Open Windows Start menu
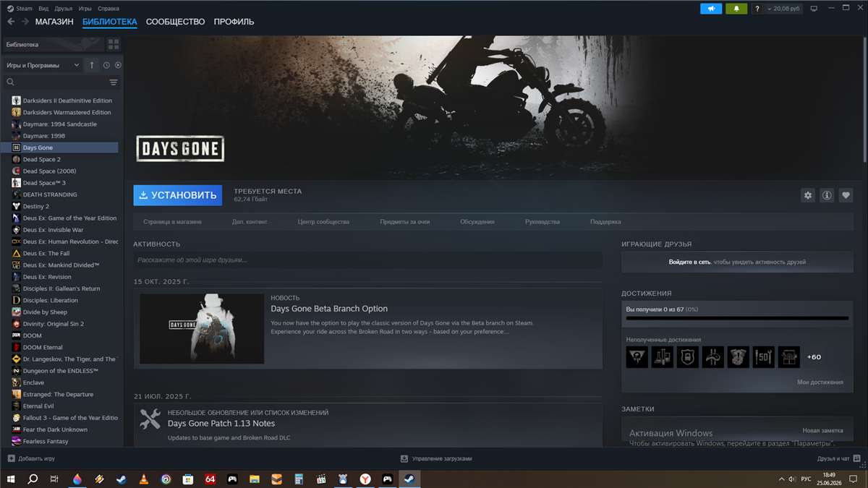868x488 pixels. [12, 479]
